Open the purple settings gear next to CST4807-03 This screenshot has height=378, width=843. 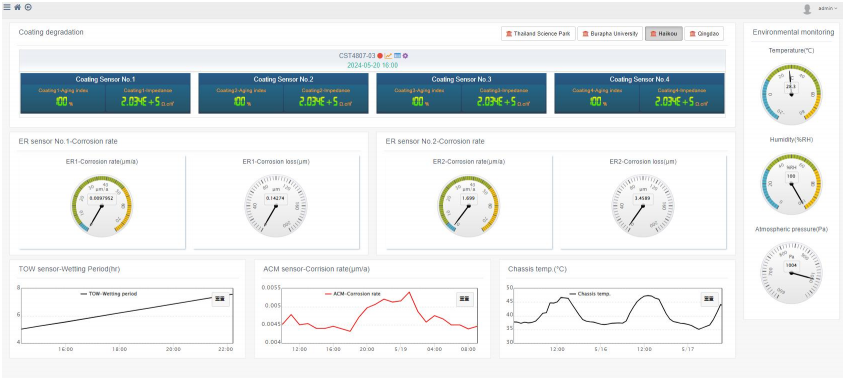[x=405, y=56]
